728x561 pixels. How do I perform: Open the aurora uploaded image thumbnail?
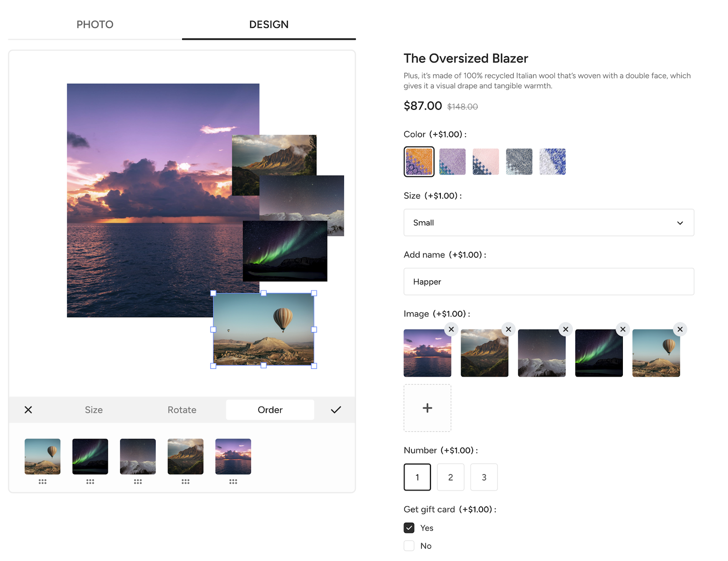[x=599, y=353]
